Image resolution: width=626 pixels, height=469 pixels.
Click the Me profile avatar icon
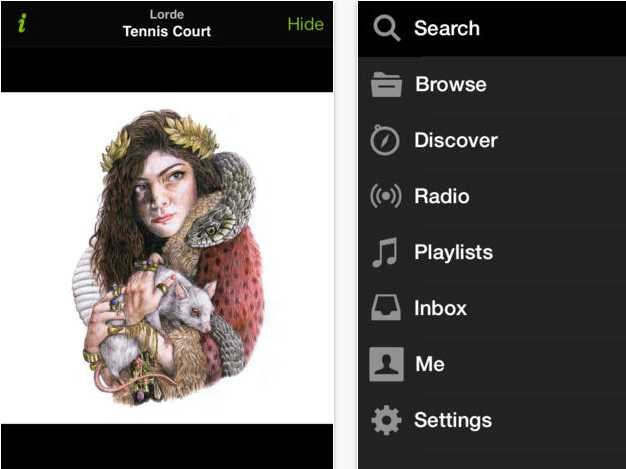(386, 364)
